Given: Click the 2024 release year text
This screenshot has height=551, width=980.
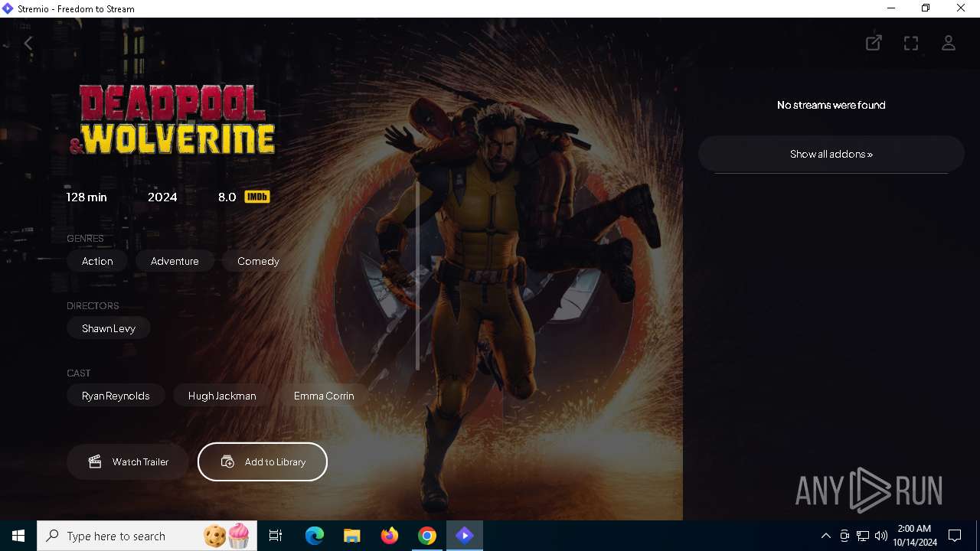Looking at the screenshot, I should coord(162,197).
